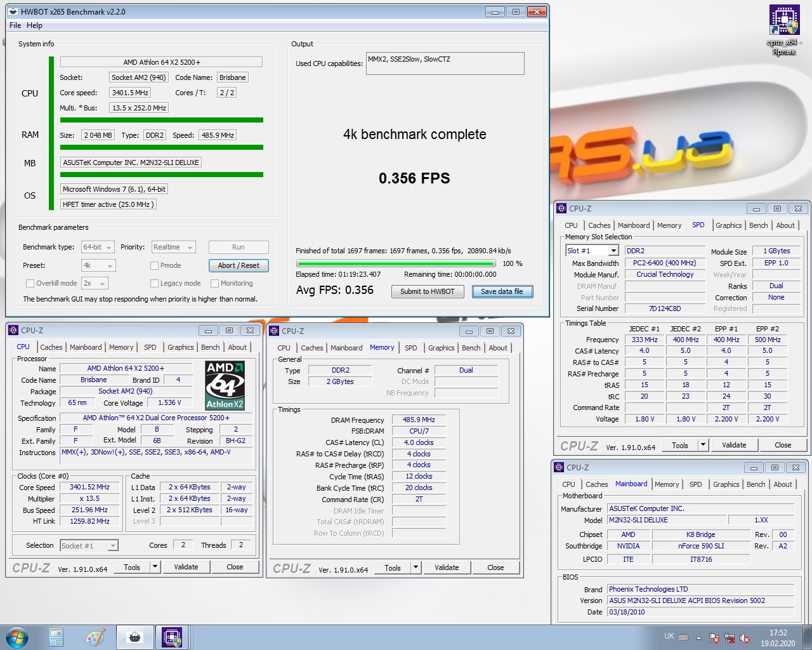Image resolution: width=812 pixels, height=650 pixels.
Task: Click CPU-Z SPD window title icon
Action: click(561, 208)
